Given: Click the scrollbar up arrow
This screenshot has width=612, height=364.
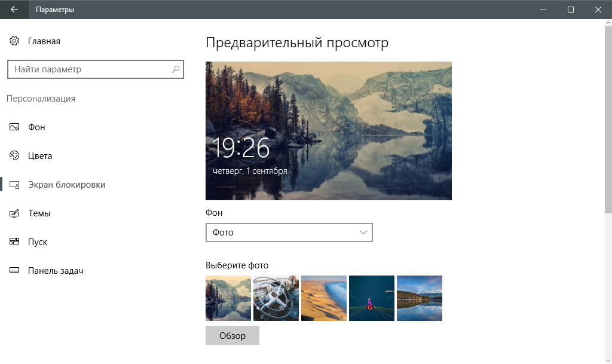Looking at the screenshot, I should 608,23.
